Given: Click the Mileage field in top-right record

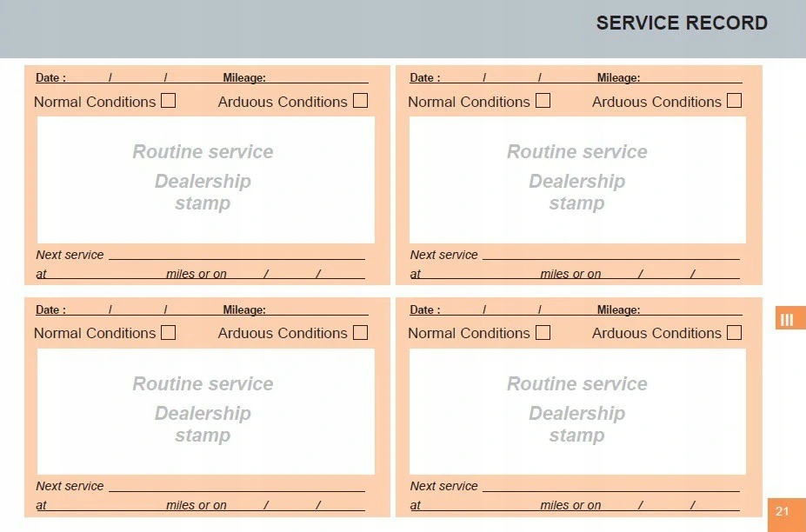Looking at the screenshot, I should 692,77.
